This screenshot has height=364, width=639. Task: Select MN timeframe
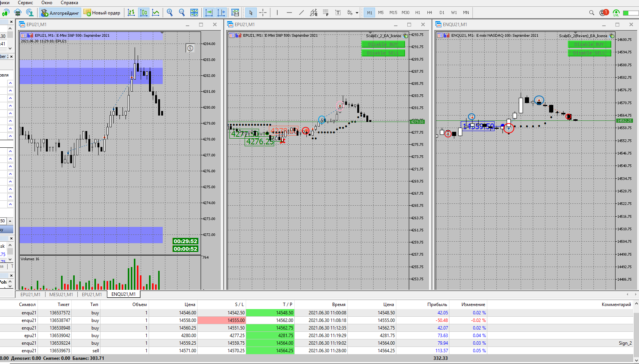point(466,12)
